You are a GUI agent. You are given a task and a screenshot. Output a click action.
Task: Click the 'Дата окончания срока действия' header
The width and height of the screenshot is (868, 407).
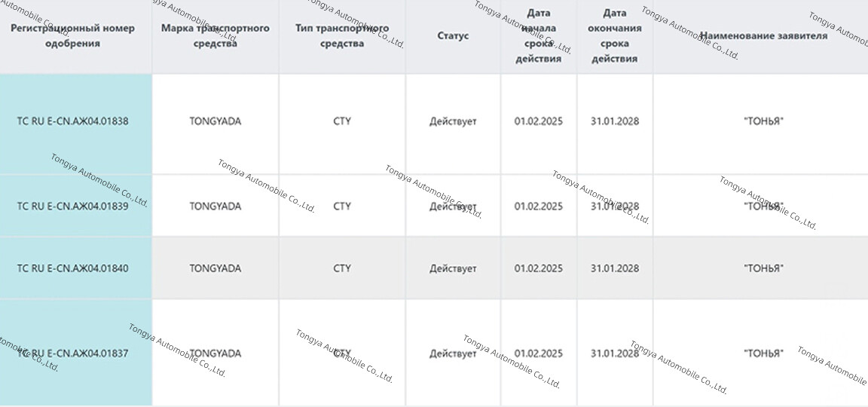coord(615,35)
